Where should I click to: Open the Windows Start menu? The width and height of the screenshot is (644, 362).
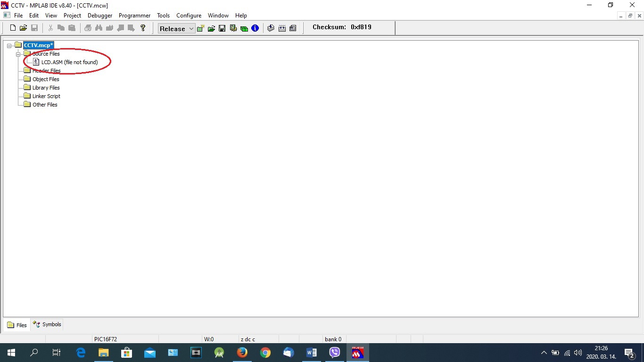[x=11, y=353]
